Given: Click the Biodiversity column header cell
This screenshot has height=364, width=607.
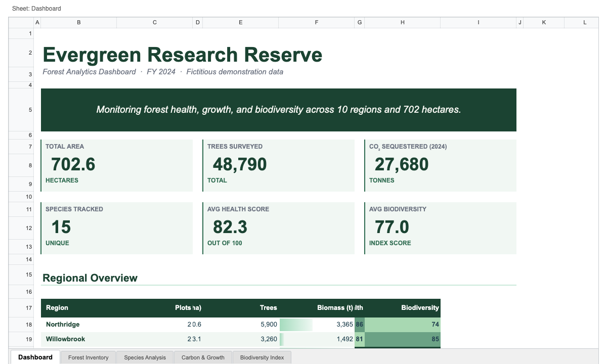Looking at the screenshot, I should pos(419,308).
